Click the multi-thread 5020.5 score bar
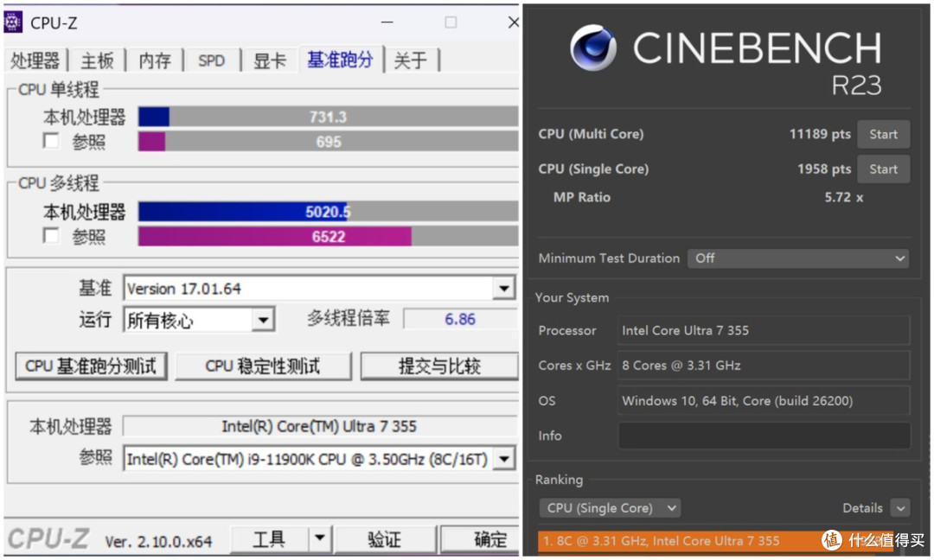Screen dimensions: 934x560 point(329,211)
